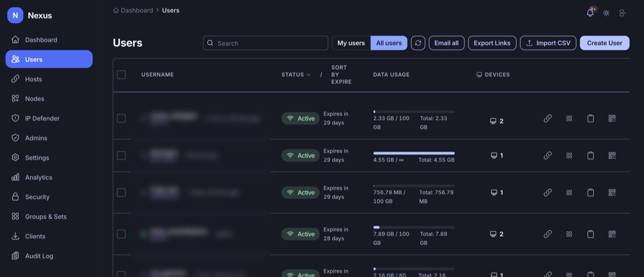The image size is (644, 277).
Task: Click the Username column header
Action: [158, 75]
